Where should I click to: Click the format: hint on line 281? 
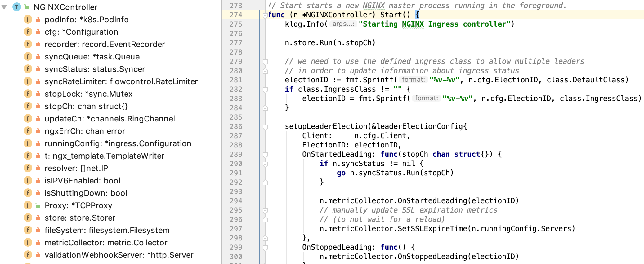[x=413, y=80]
